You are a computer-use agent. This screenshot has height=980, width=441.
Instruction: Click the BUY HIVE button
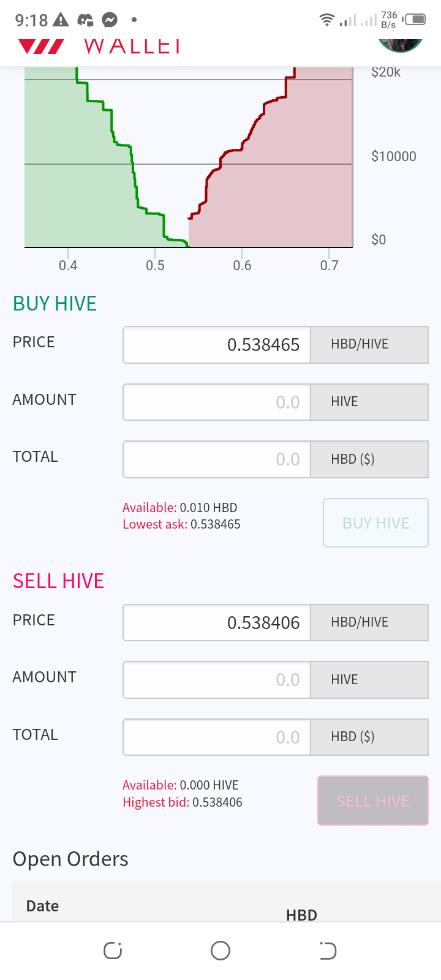pyautogui.click(x=375, y=522)
